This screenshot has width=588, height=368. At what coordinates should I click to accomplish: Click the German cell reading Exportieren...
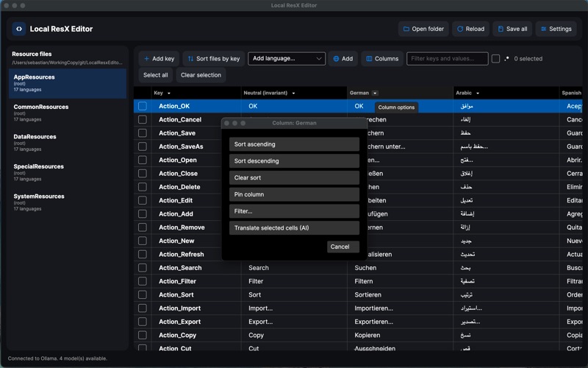pyautogui.click(x=400, y=322)
